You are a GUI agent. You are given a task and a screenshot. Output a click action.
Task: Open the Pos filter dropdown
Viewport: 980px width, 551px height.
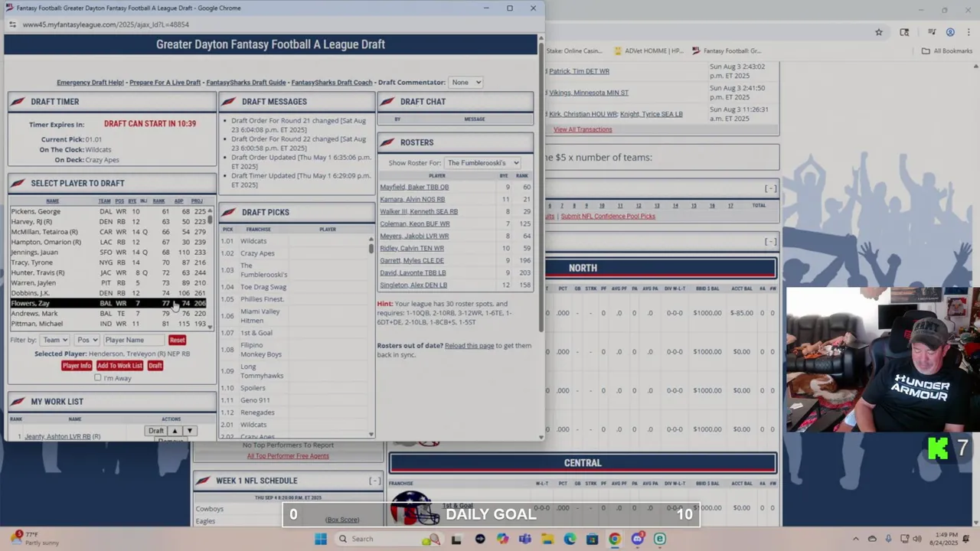point(87,340)
